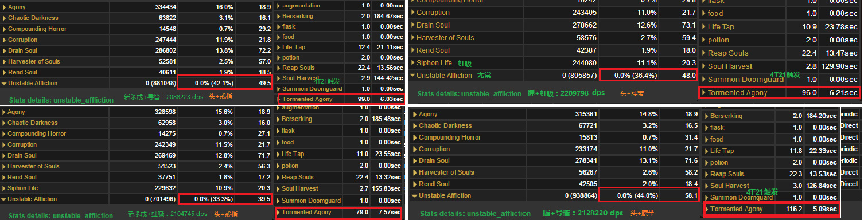Expand Reap Souls buff row with 13.53sec
868x220 pixels.
(706, 174)
